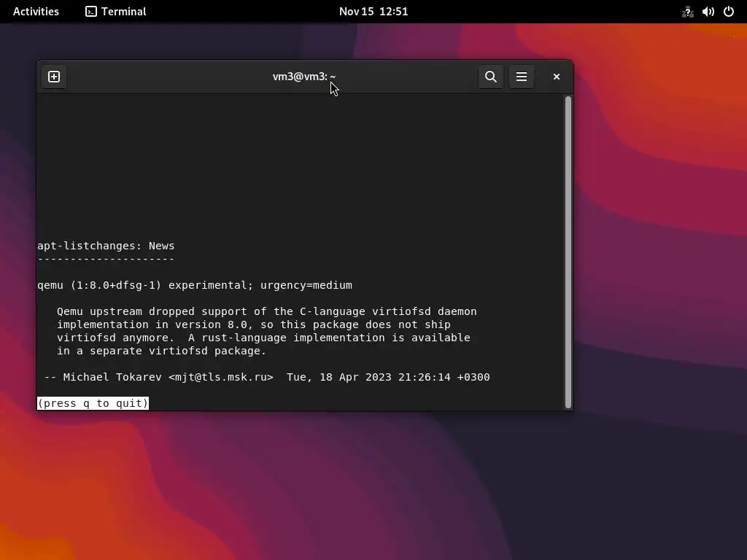
Task: Click the line starting 'Qemu upstream dropped'
Action: coord(267,311)
